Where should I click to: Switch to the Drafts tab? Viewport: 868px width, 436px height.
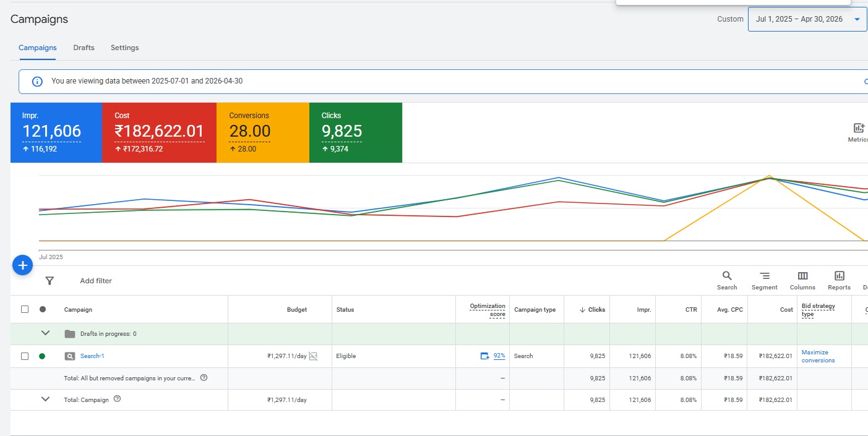pos(84,48)
